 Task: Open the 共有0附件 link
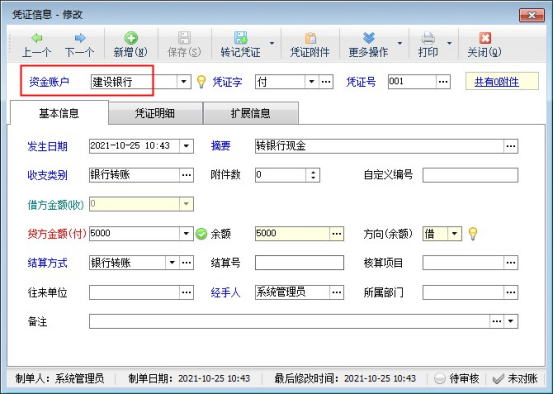pyautogui.click(x=496, y=82)
